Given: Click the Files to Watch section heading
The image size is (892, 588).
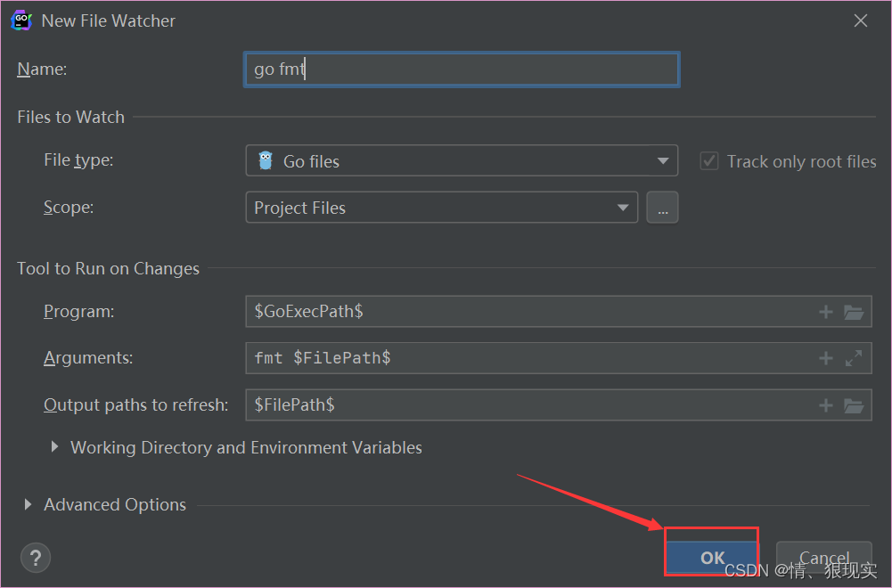Looking at the screenshot, I should coord(71,117).
